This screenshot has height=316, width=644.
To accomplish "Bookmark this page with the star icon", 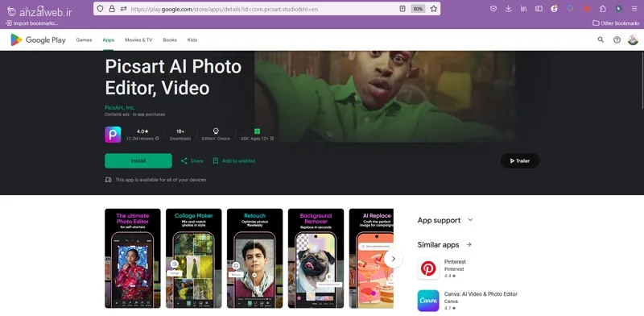I will tap(434, 9).
